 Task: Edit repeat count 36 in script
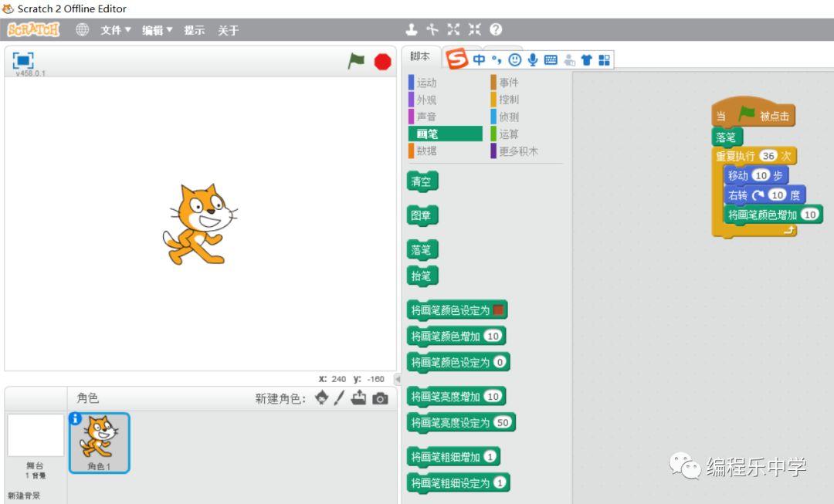click(768, 156)
